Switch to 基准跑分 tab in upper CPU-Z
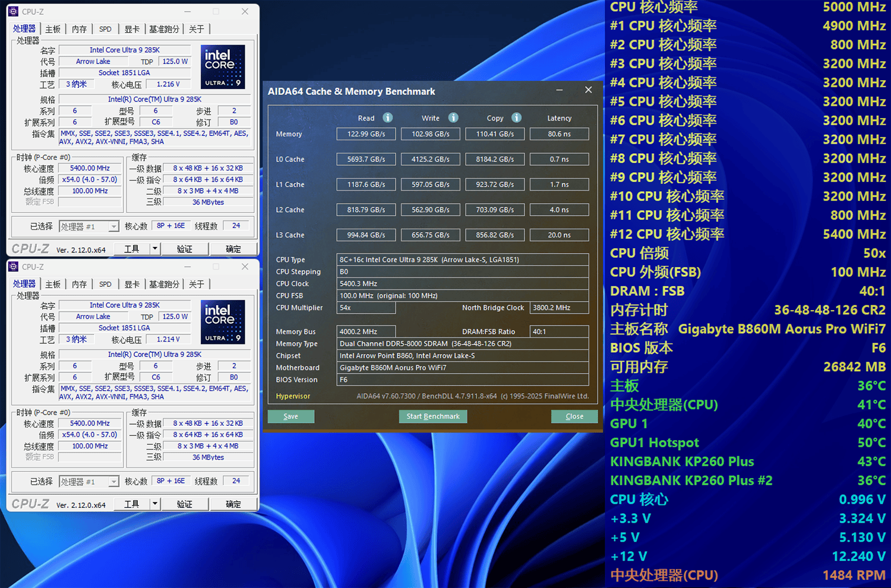The width and height of the screenshot is (891, 588). [164, 29]
